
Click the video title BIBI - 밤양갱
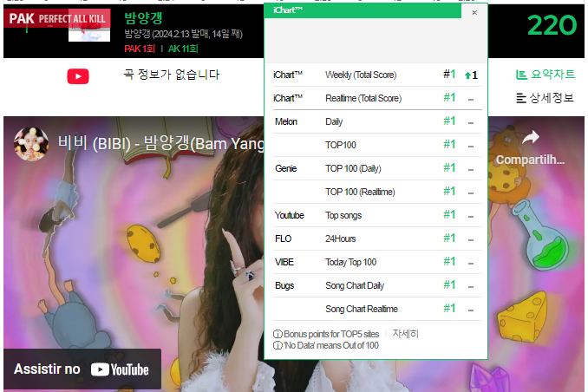pyautogui.click(x=161, y=144)
